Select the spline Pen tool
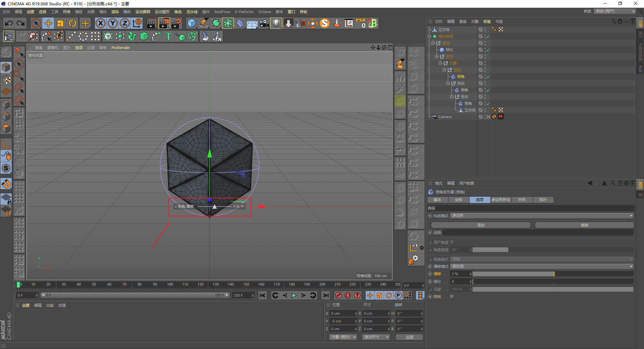The image size is (644, 349). 204,23
